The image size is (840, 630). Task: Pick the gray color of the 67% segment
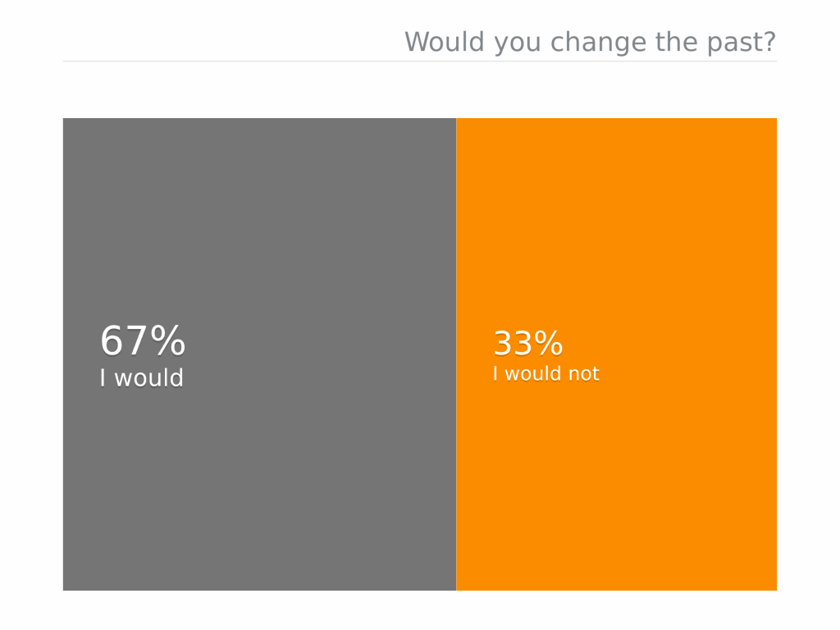click(259, 214)
